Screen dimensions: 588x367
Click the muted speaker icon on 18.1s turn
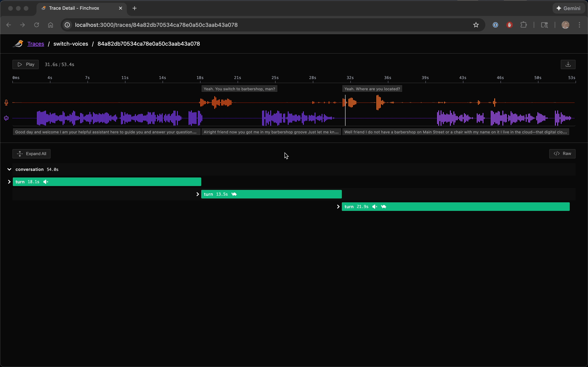tap(46, 182)
